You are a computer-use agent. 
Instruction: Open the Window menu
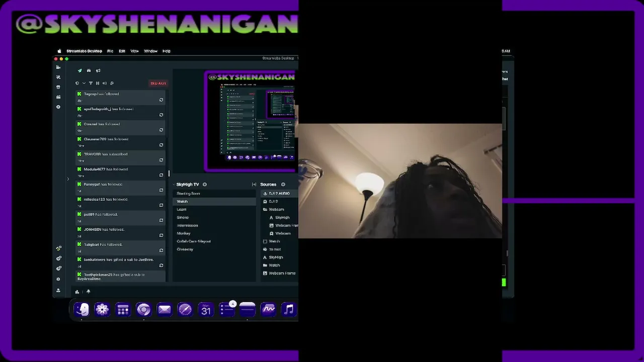(x=150, y=51)
